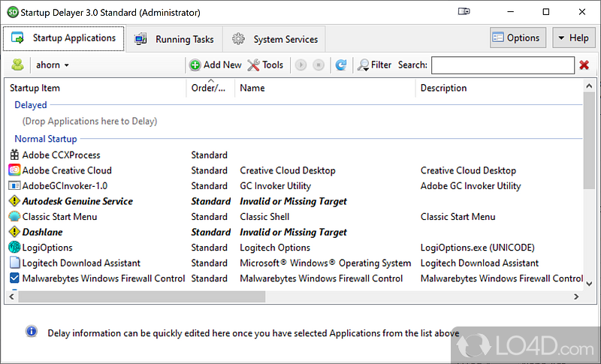Select the LogiOptions item icon
601x364 pixels.
tap(14, 248)
